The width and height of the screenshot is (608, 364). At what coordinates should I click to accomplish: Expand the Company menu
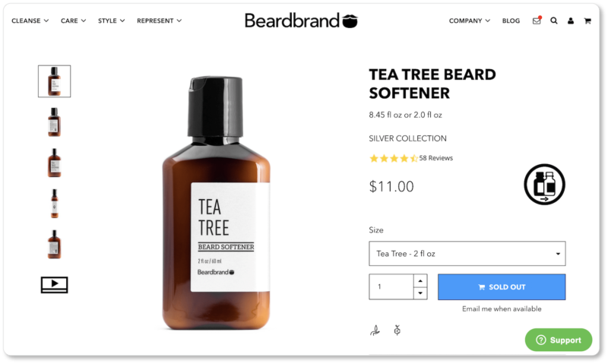tap(469, 21)
